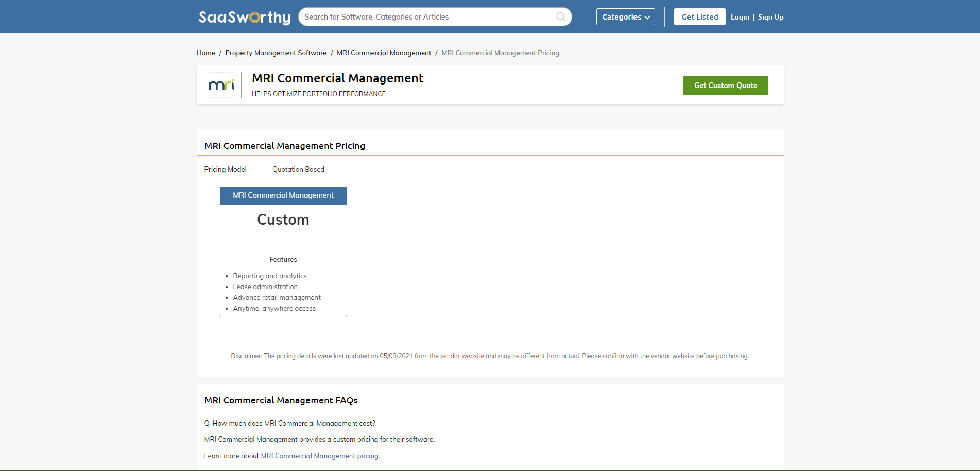This screenshot has width=980, height=471.
Task: Click the 'MRI Commercial Management Pricing' section heading
Action: click(x=285, y=146)
